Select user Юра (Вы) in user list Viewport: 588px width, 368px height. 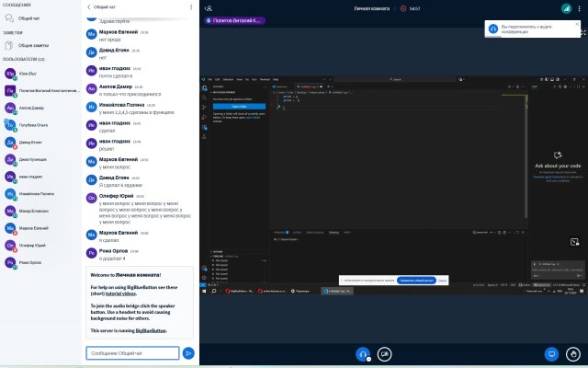coord(41,74)
